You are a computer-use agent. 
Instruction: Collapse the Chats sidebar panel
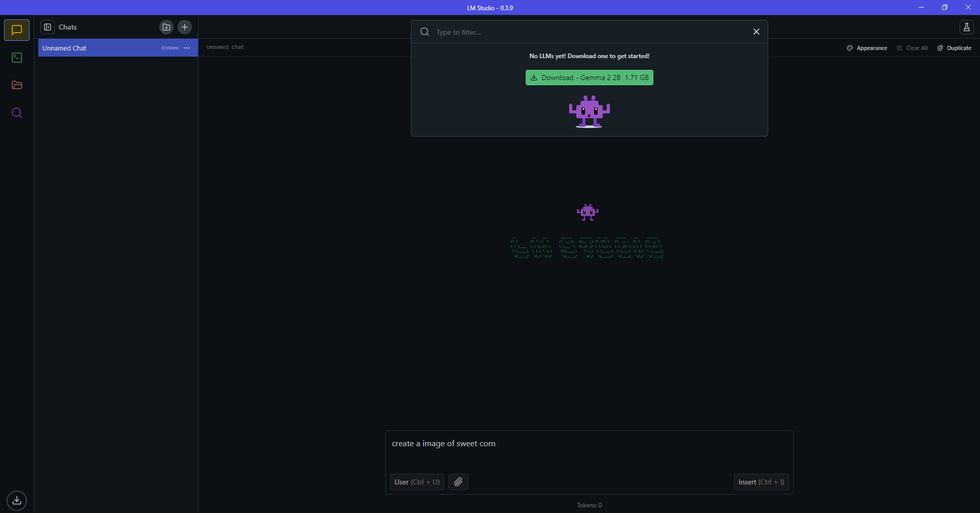pyautogui.click(x=47, y=27)
